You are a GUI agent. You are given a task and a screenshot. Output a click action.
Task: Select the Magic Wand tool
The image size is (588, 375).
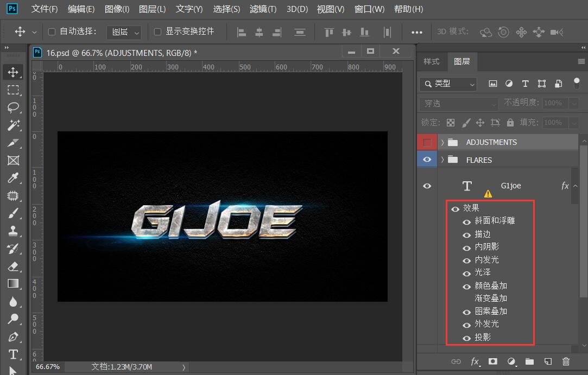click(13, 125)
